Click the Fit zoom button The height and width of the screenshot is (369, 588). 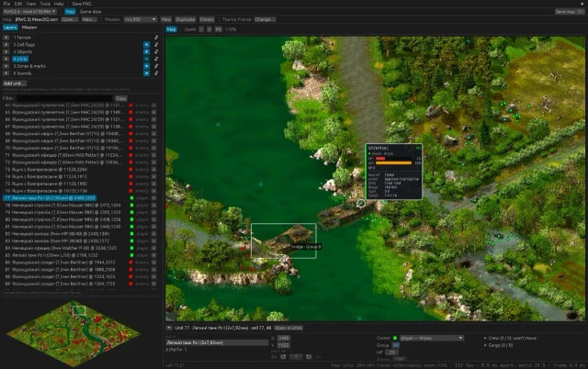(219, 29)
